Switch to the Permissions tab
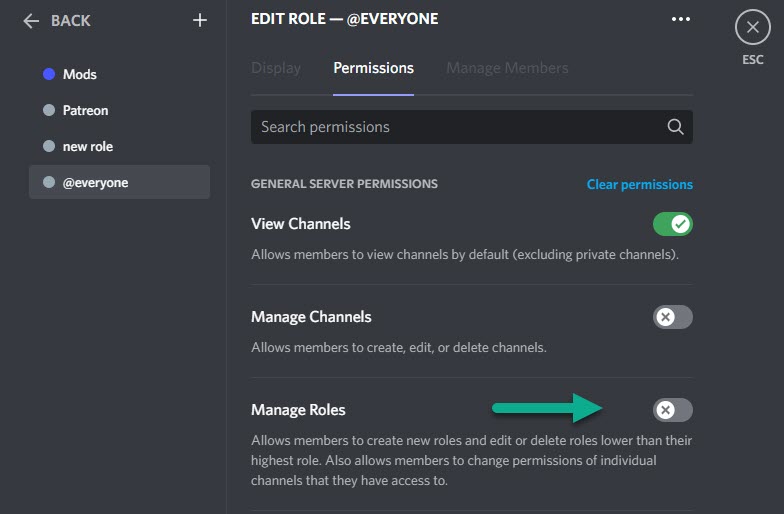Viewport: 784px width, 514px height. pyautogui.click(x=374, y=68)
